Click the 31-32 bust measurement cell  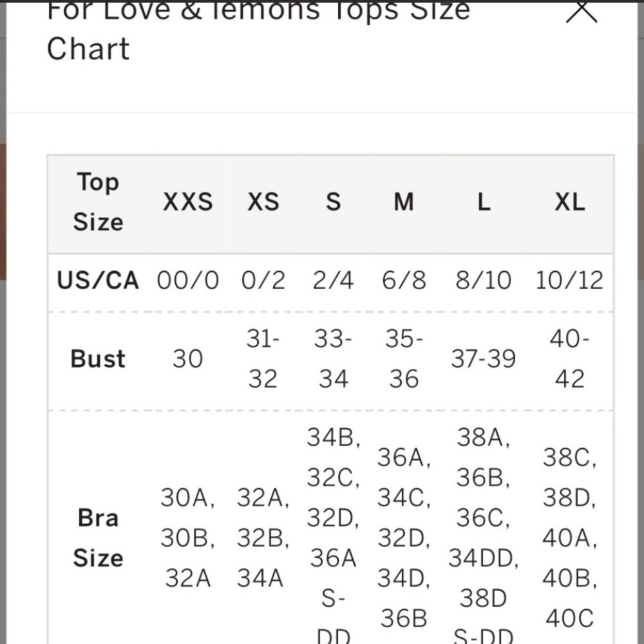tap(263, 359)
